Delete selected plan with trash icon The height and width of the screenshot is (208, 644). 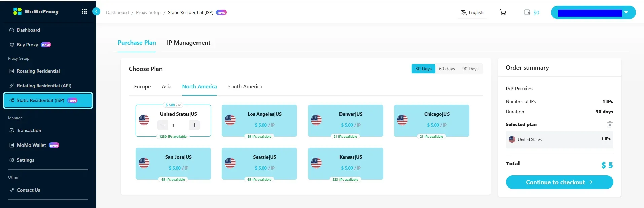[610, 124]
